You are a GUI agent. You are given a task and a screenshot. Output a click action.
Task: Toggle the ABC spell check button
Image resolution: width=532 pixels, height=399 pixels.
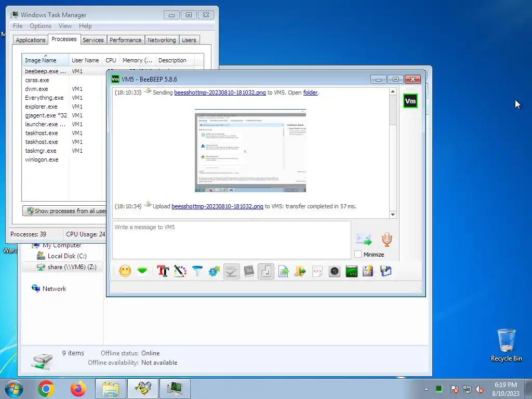pos(231,271)
